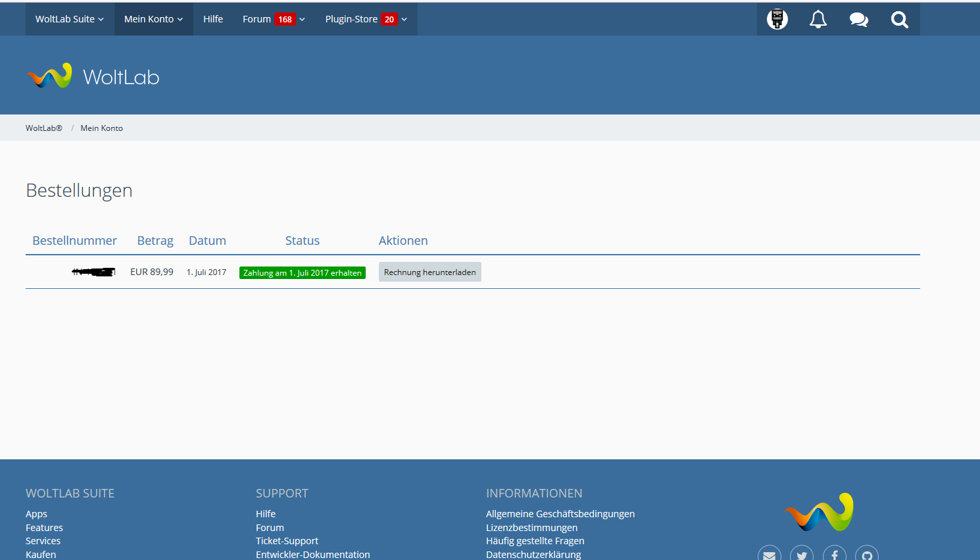The width and height of the screenshot is (980, 560).
Task: Open the notifications bell
Action: point(818,19)
